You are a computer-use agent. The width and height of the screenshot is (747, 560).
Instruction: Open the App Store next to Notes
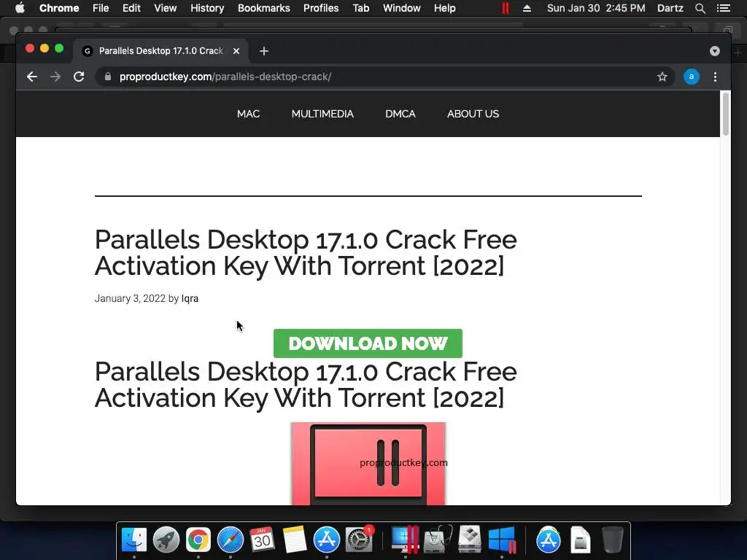tap(326, 540)
